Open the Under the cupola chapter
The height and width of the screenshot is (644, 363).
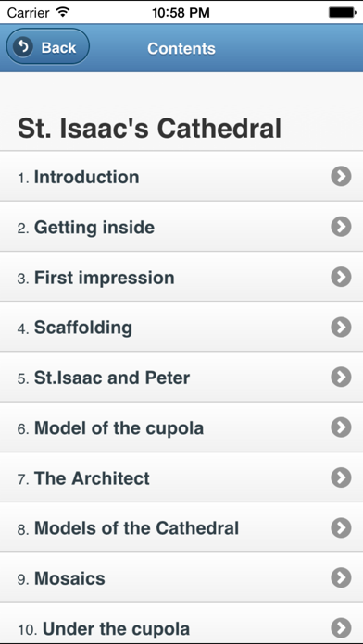click(181, 624)
